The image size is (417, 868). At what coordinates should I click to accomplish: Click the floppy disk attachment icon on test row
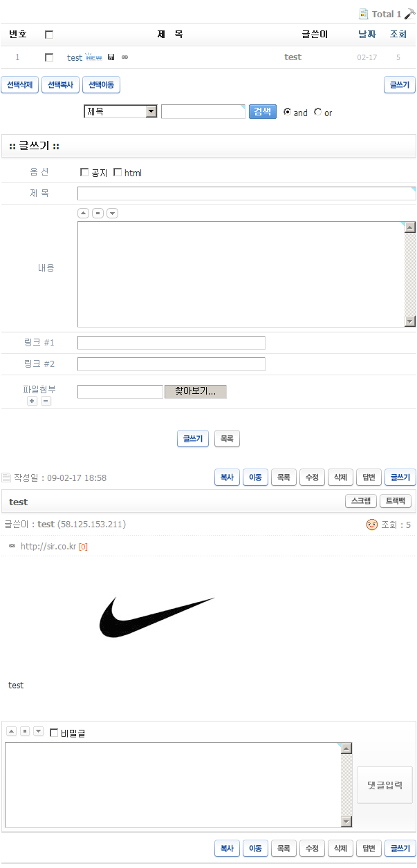pyautogui.click(x=111, y=57)
